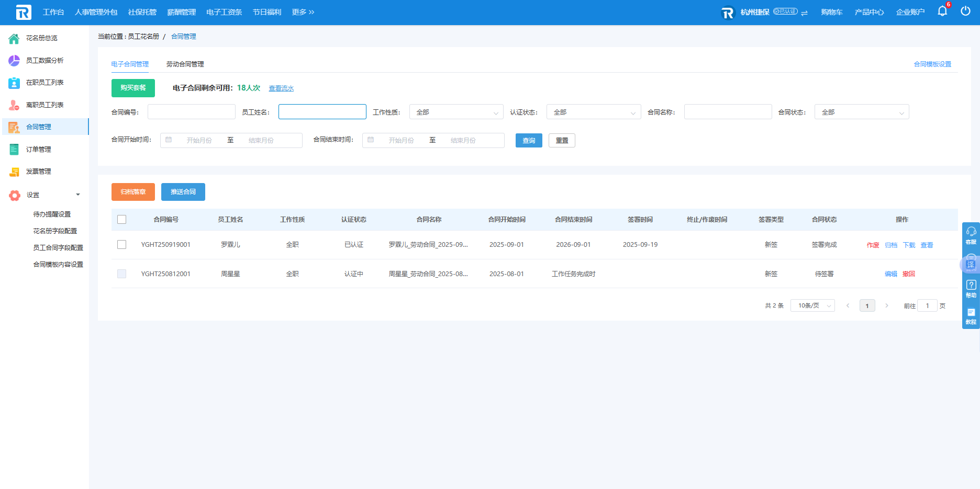Open the 薪酬管理 top menu
This screenshot has width=980, height=489.
pyautogui.click(x=181, y=12)
